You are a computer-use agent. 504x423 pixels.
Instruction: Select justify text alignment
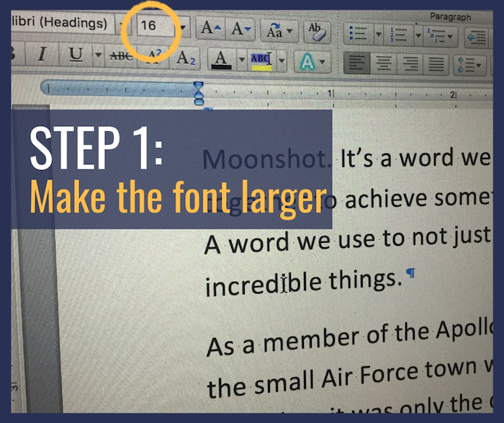[436, 65]
